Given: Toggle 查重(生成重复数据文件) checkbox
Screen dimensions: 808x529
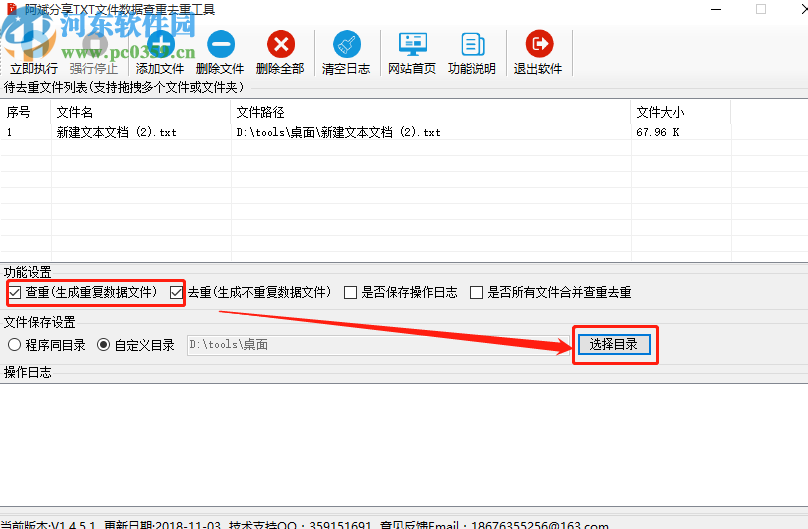Looking at the screenshot, I should [15, 293].
